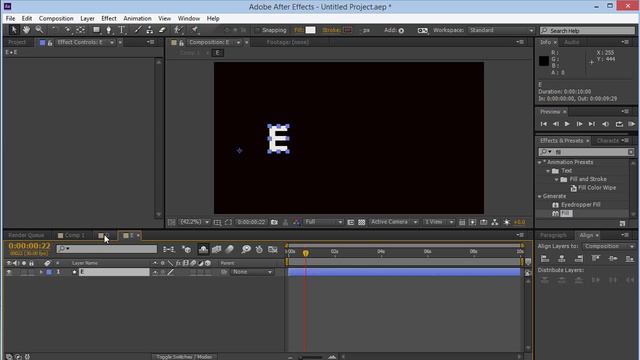The image size is (640, 360).
Task: Click the Stroke color swatch
Action: coord(347,30)
